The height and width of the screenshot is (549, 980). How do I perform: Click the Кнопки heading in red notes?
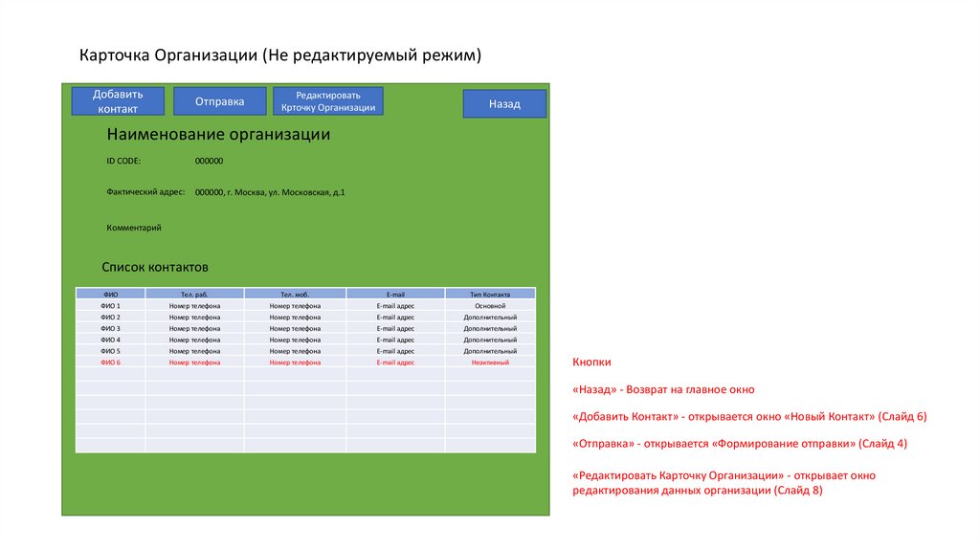pos(591,362)
